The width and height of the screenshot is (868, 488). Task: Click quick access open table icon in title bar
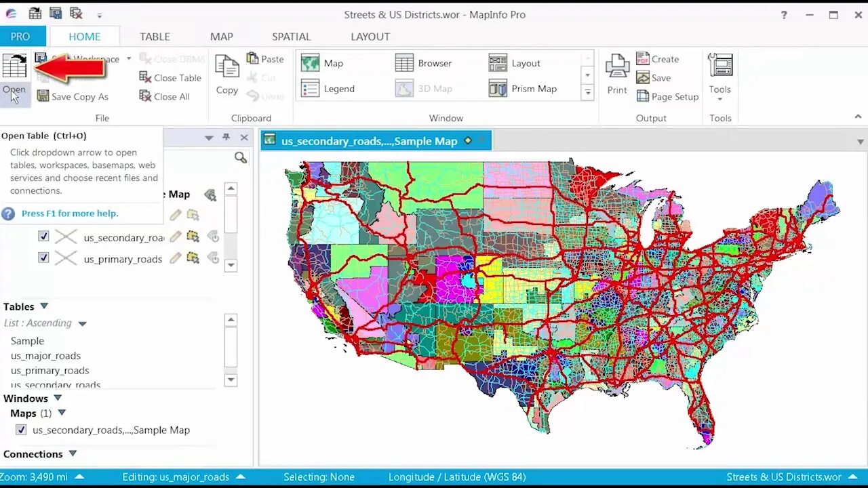[x=35, y=14]
